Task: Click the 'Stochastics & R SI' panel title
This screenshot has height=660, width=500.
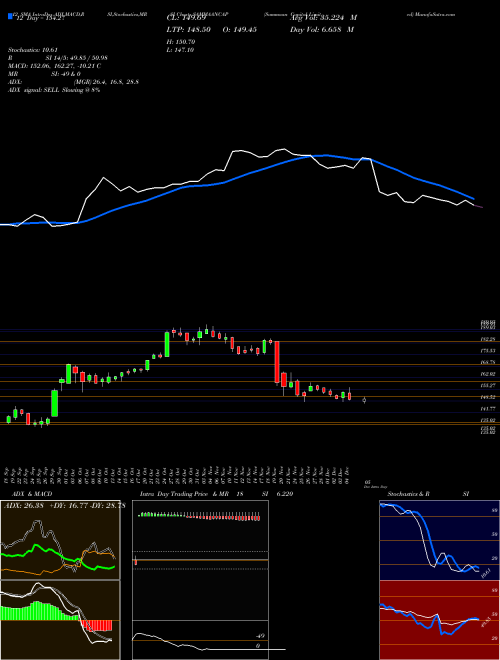Action: coord(428,494)
